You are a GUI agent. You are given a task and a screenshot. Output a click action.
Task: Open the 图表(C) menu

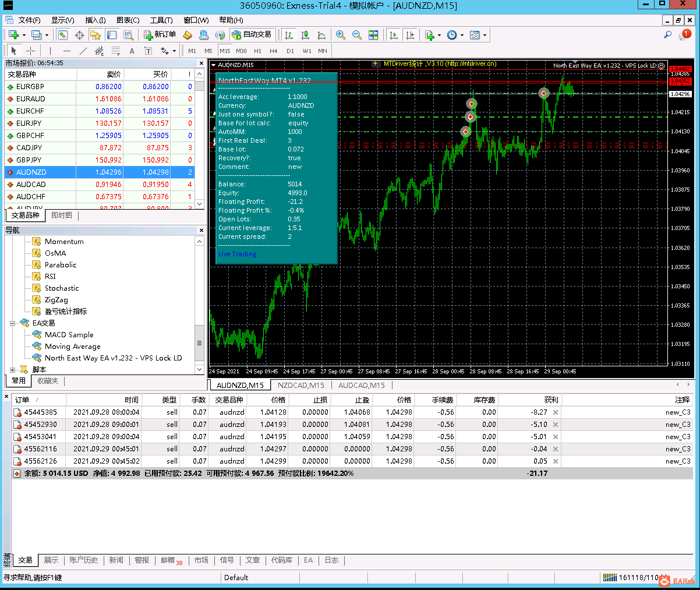click(128, 20)
